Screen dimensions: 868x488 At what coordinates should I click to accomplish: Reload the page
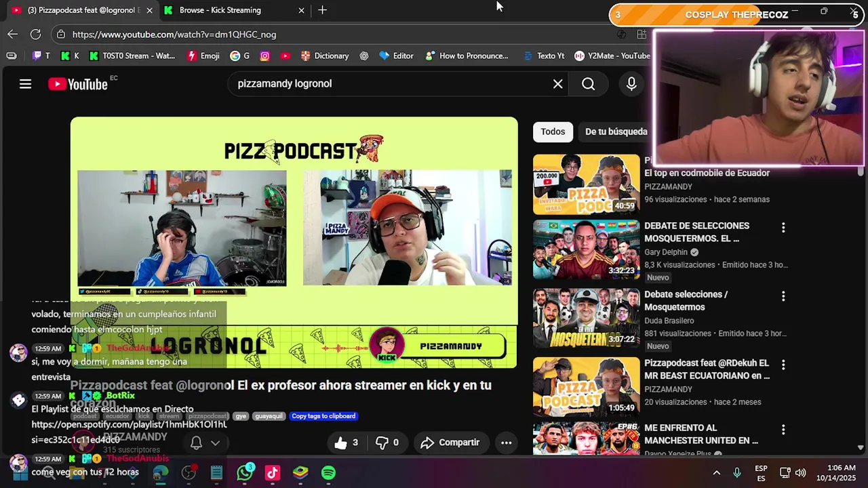point(35,34)
